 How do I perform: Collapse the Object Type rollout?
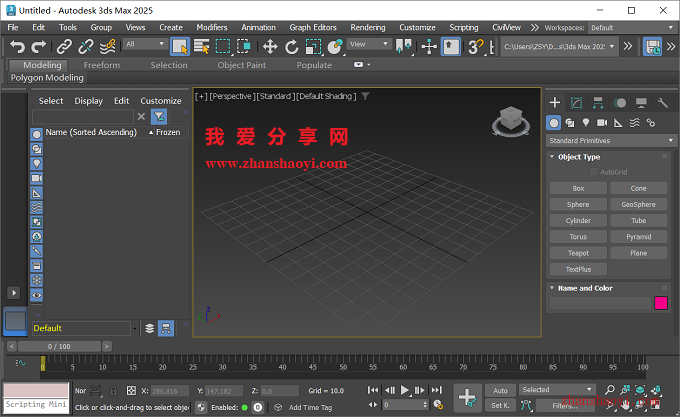coord(579,157)
